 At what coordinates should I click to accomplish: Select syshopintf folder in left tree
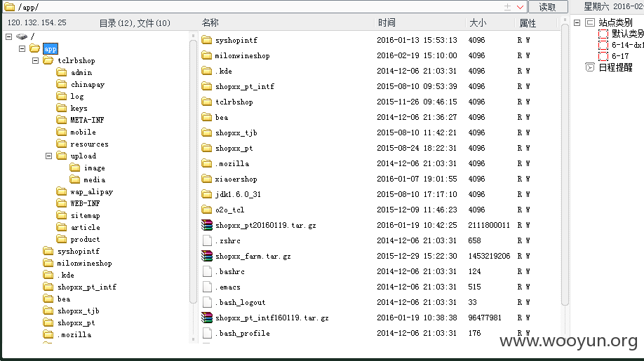pos(78,251)
